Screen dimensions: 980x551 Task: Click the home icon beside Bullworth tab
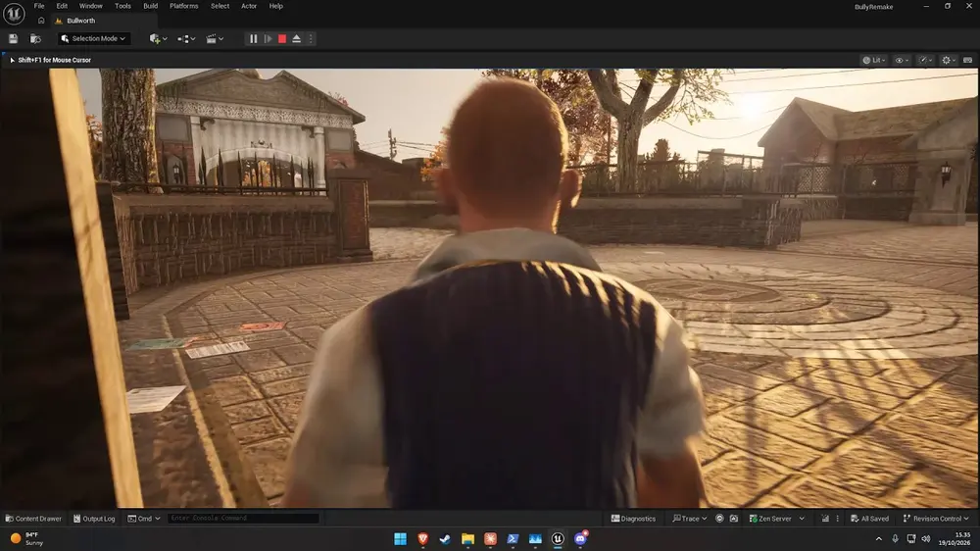[x=41, y=21]
